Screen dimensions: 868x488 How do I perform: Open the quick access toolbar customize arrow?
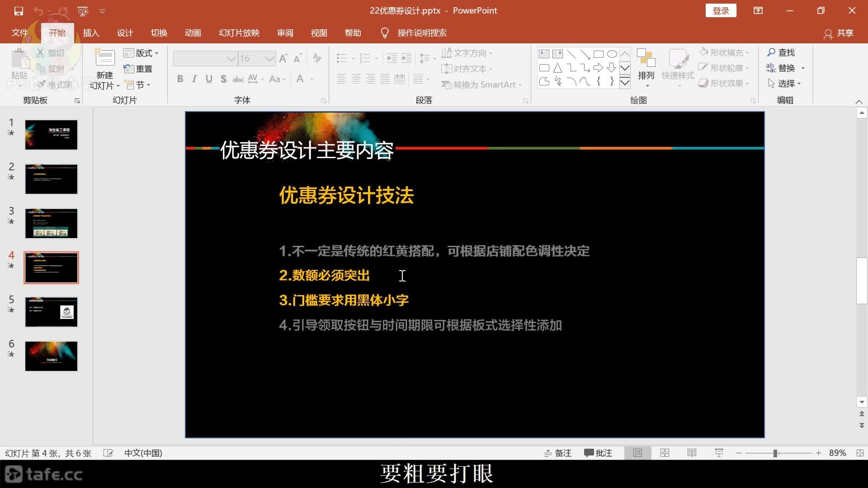pyautogui.click(x=102, y=11)
